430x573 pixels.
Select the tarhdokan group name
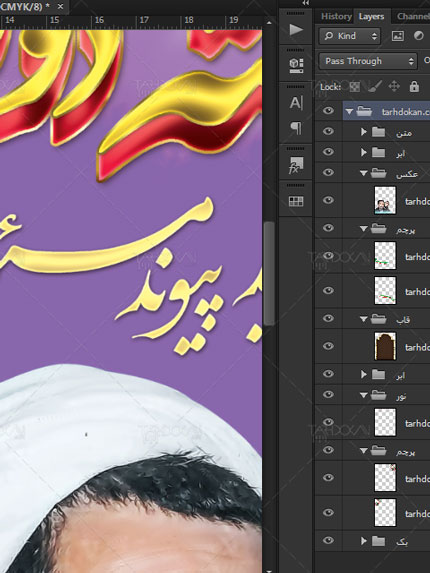pos(406,112)
